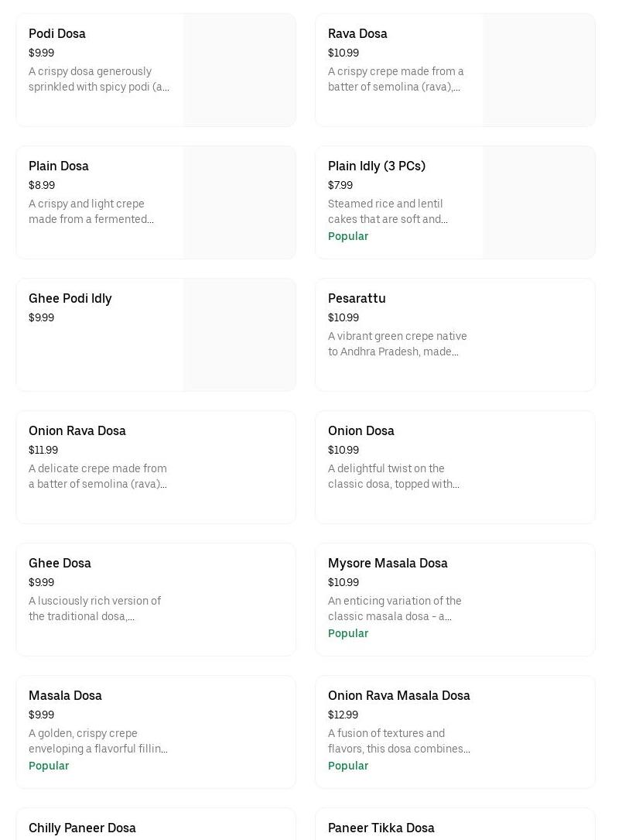The height and width of the screenshot is (840, 622).
Task: Click the Onion Dosa item title
Action: [361, 430]
